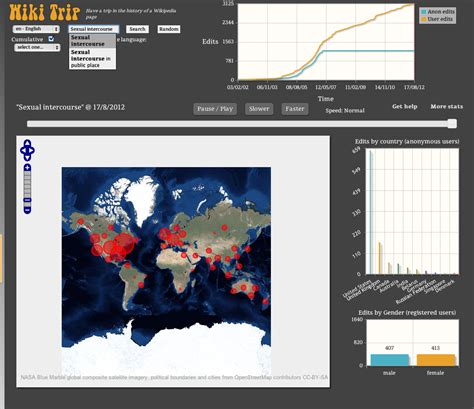This screenshot has height=409, width=474.
Task: Toggle the Cumulative checkbox
Action: 51,39
